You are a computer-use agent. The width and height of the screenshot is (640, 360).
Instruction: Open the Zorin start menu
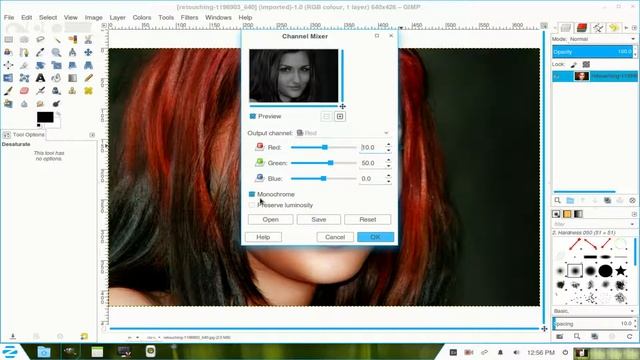[x=10, y=351]
